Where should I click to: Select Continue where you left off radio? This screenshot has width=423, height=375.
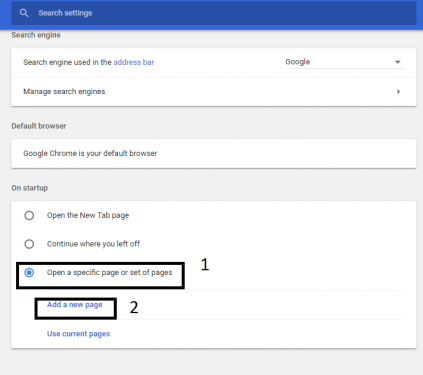click(29, 244)
